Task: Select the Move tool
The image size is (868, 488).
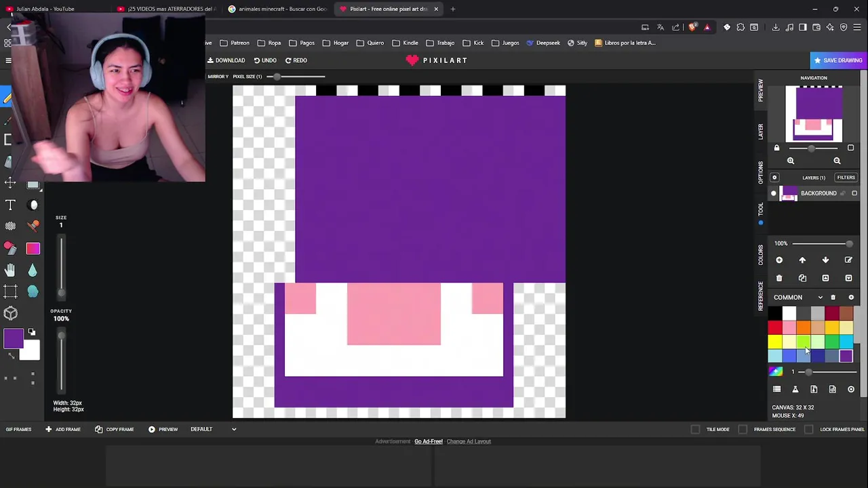Action: tap(10, 183)
